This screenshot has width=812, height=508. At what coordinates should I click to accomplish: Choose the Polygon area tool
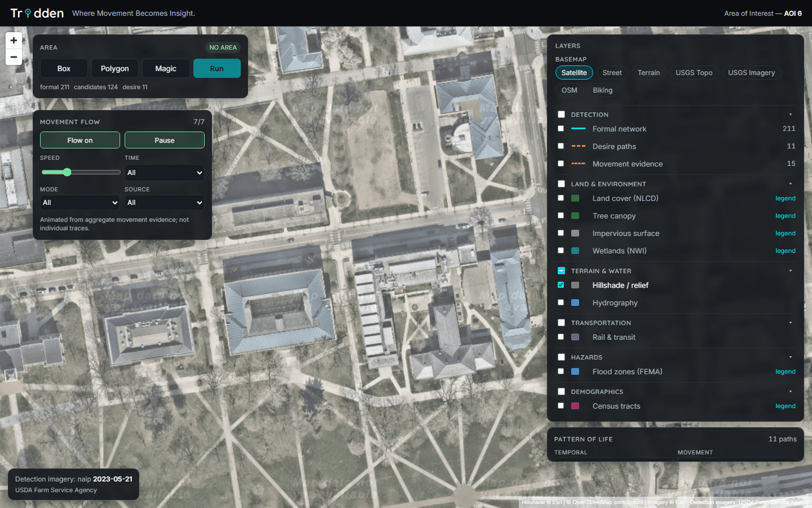pos(114,68)
